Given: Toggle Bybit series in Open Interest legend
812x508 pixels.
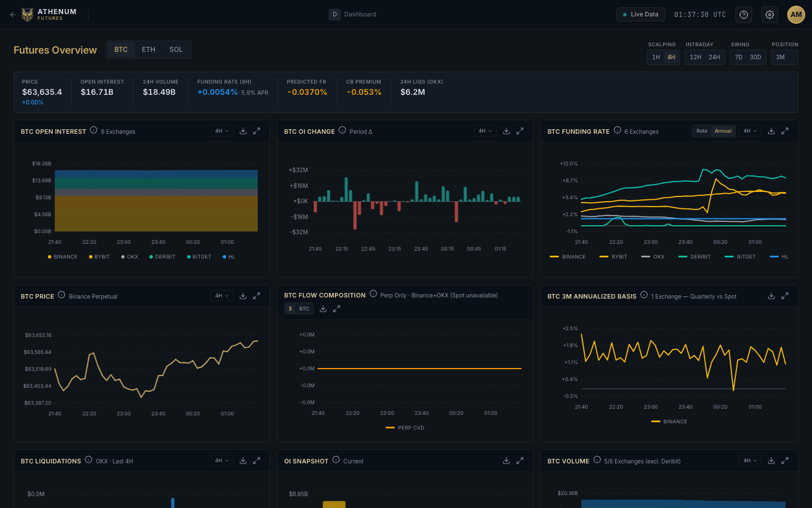Looking at the screenshot, I should pyautogui.click(x=99, y=257).
